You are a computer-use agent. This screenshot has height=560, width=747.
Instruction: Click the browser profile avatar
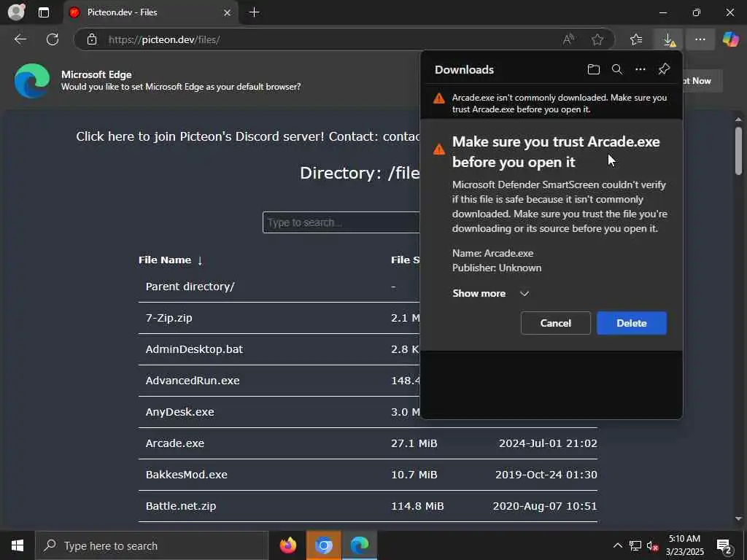point(17,12)
